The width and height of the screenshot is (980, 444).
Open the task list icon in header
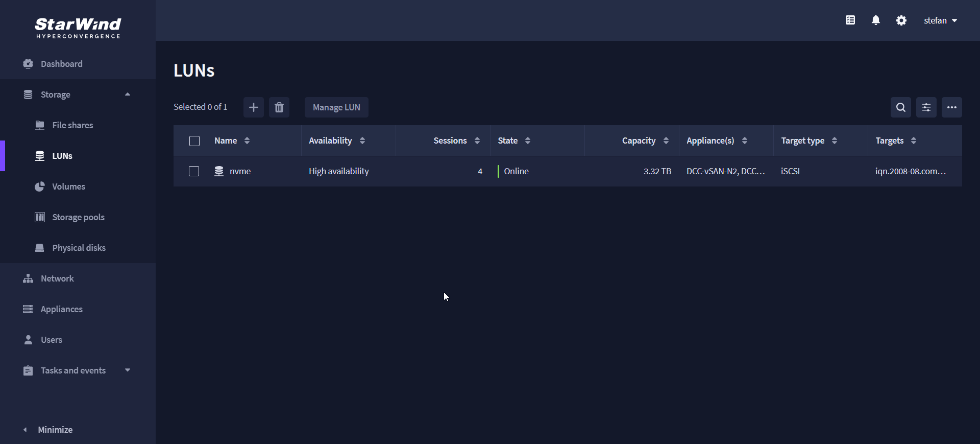850,20
